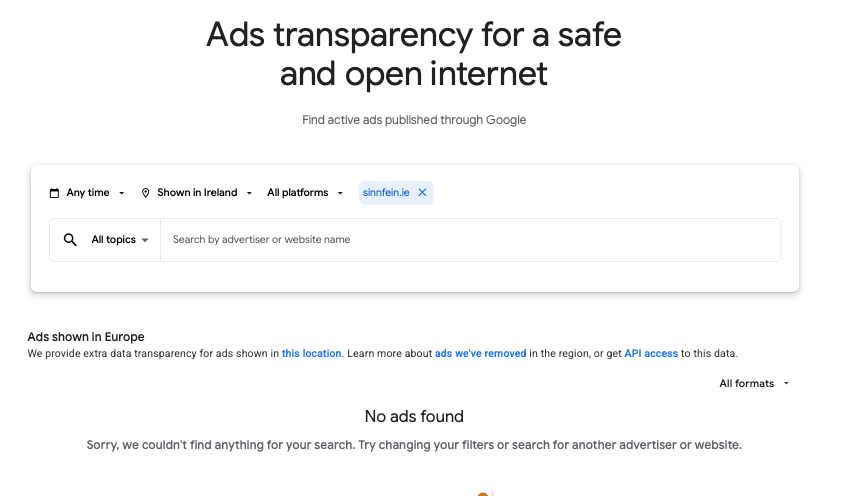Click the No ads found heading
Viewport: 850px width, 496px height.
click(414, 416)
